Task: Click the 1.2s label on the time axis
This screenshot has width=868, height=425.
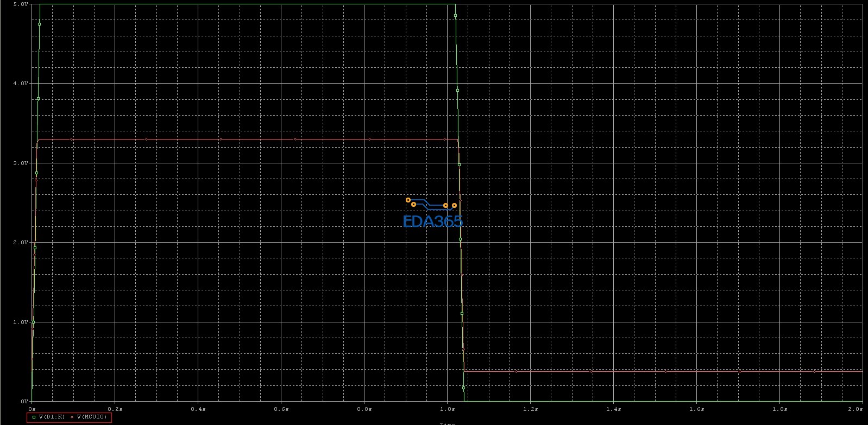Action: click(530, 409)
